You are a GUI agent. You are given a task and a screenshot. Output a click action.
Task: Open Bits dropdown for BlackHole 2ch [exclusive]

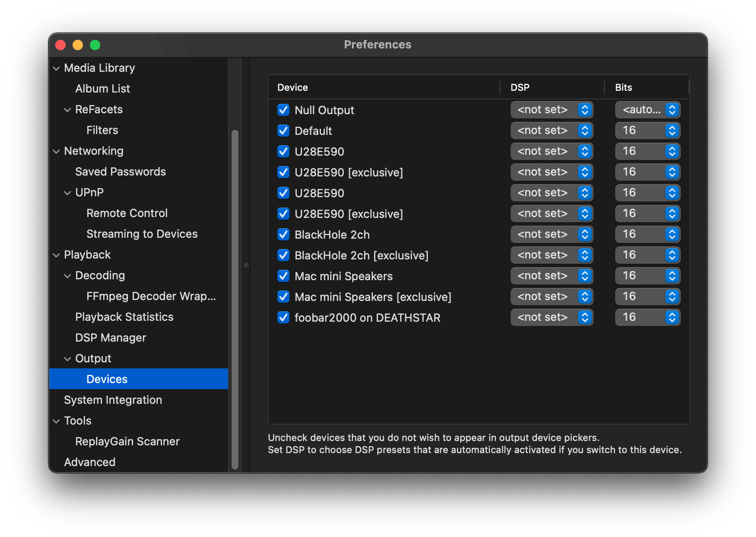coord(648,255)
